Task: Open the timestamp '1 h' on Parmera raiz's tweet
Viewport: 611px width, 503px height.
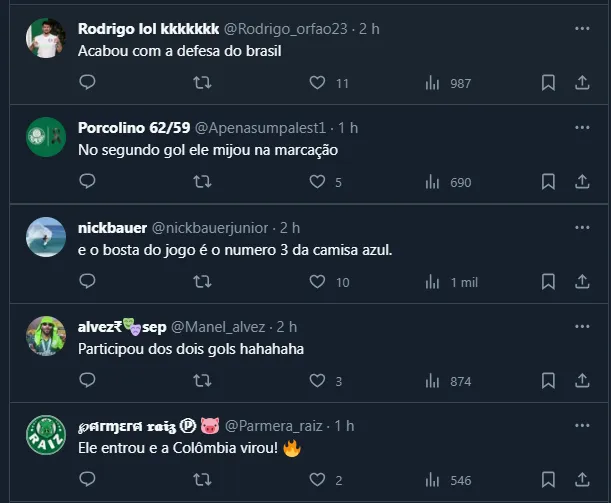Action: (x=345, y=427)
